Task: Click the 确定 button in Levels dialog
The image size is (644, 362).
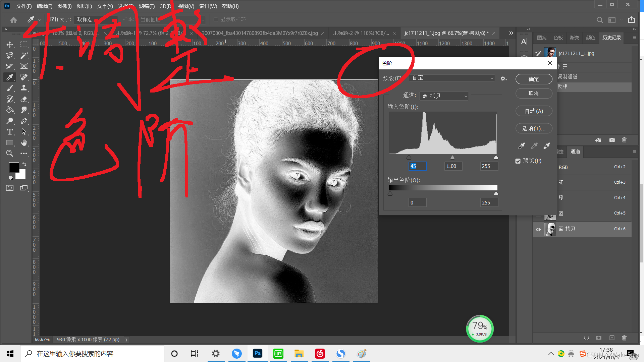Action: tap(534, 79)
